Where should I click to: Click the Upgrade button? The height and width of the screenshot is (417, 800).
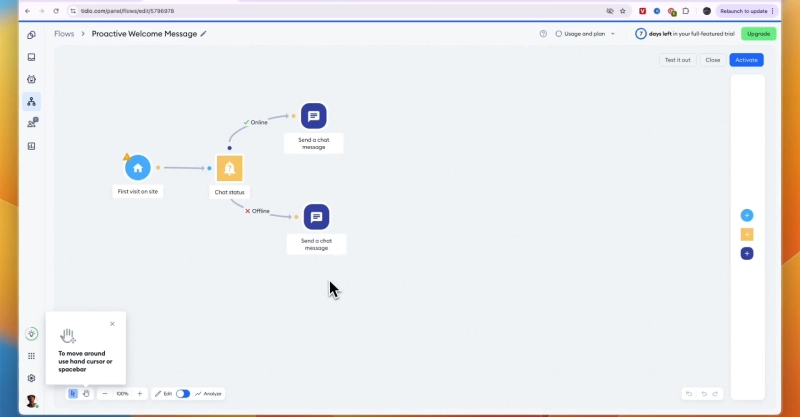[759, 34]
